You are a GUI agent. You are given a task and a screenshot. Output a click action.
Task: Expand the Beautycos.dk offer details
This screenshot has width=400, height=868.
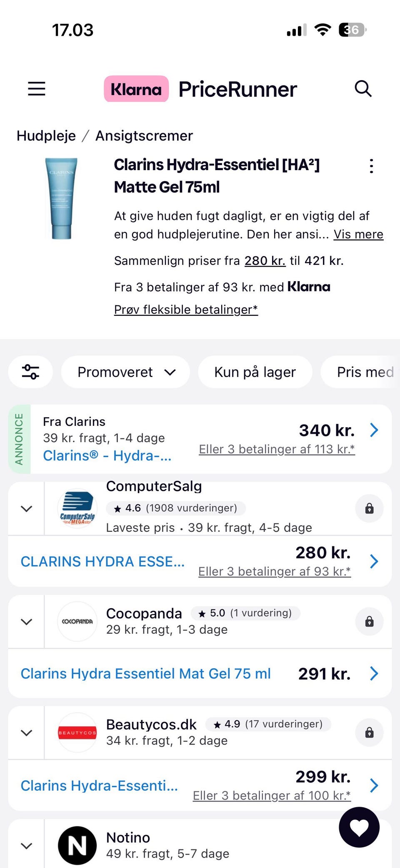(27, 733)
